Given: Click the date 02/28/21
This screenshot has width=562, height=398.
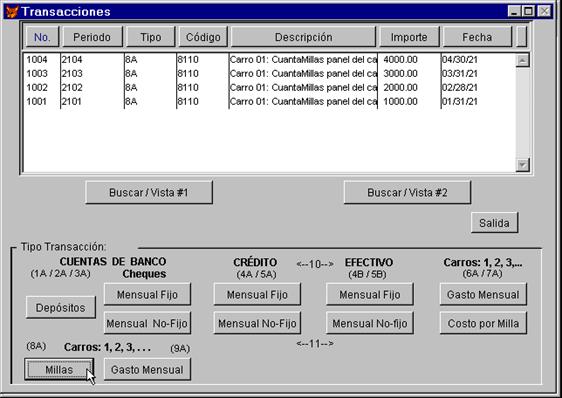Looking at the screenshot, I should click(460, 87).
